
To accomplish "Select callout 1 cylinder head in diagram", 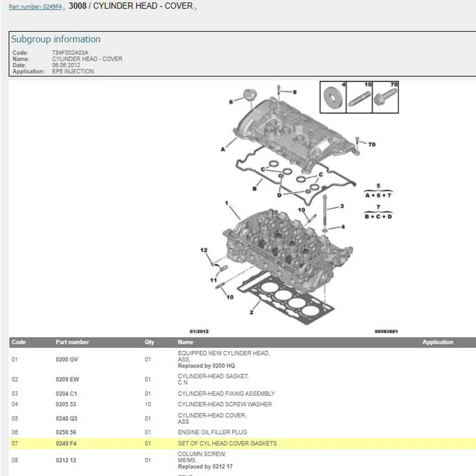I will point(227,203).
